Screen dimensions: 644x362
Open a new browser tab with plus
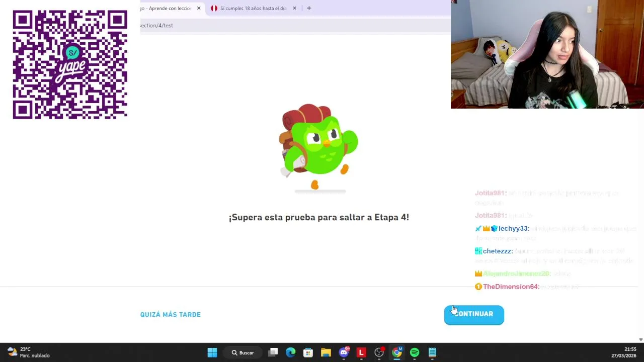309,8
